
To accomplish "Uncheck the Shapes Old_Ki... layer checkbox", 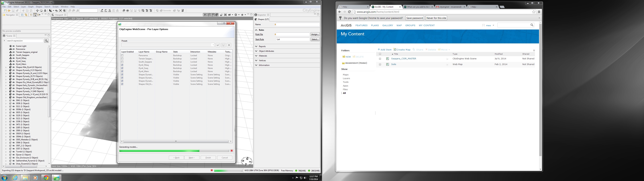I will tap(122, 84).
